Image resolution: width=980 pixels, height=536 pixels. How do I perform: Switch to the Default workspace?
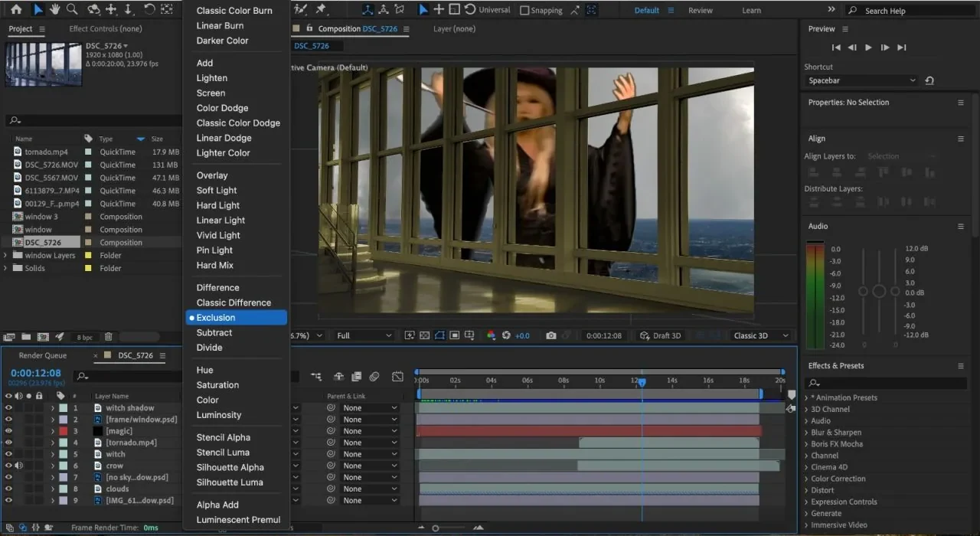point(646,10)
